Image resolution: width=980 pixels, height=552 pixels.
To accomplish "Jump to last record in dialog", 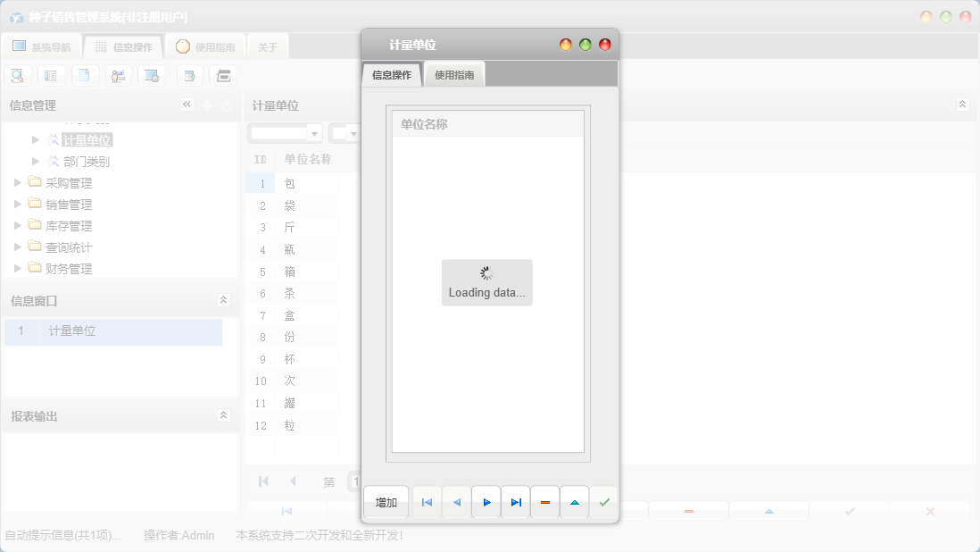I will pyautogui.click(x=516, y=503).
